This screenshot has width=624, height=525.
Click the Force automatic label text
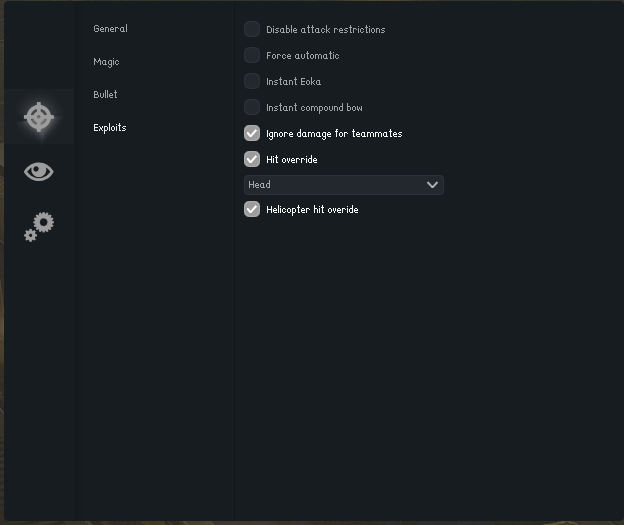303,56
